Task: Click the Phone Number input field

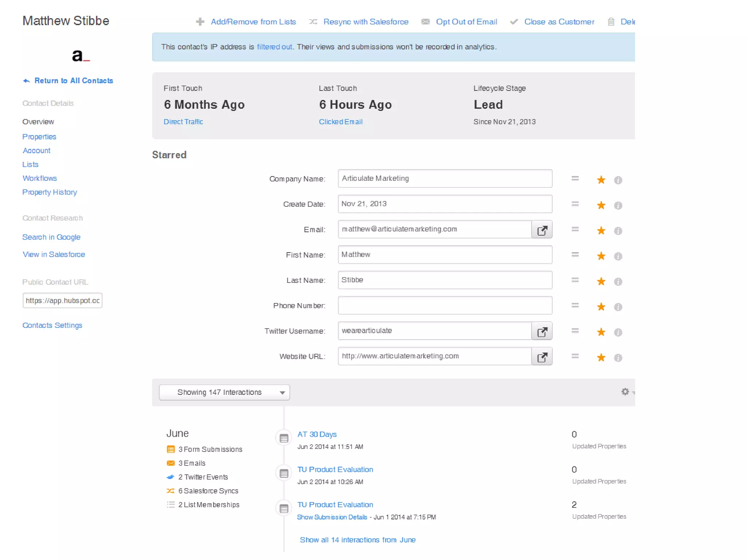Action: pos(445,306)
